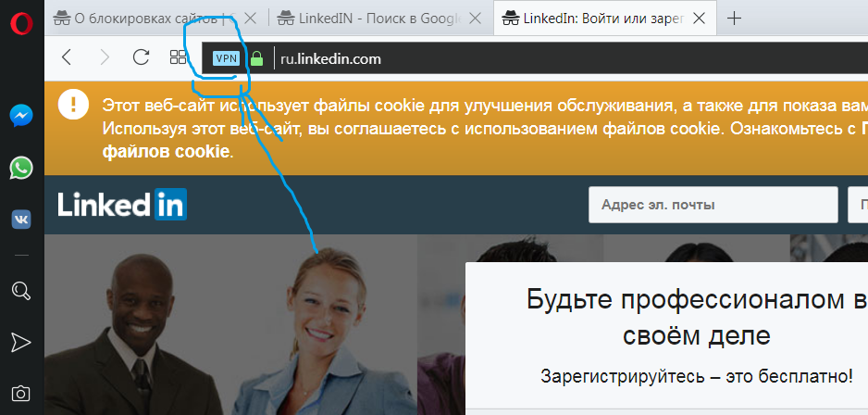Close the 'LinkedIN - Поиск в Google' tab
This screenshot has width=868, height=415.
point(475,19)
